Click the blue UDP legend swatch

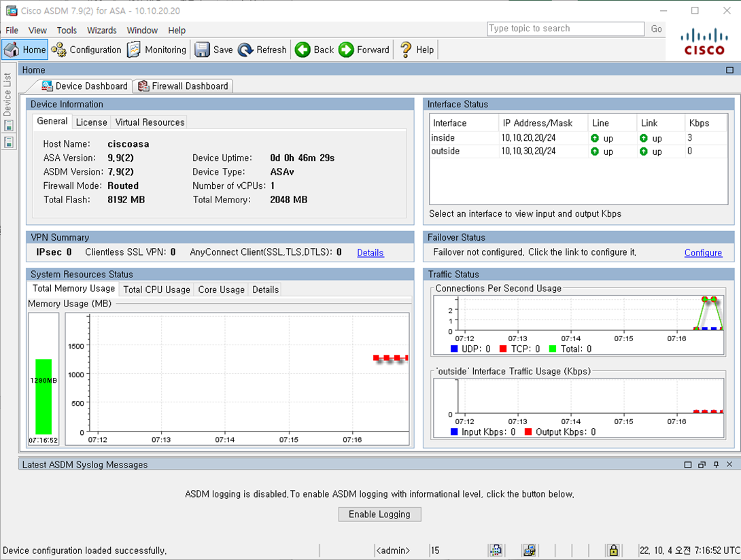pos(454,349)
